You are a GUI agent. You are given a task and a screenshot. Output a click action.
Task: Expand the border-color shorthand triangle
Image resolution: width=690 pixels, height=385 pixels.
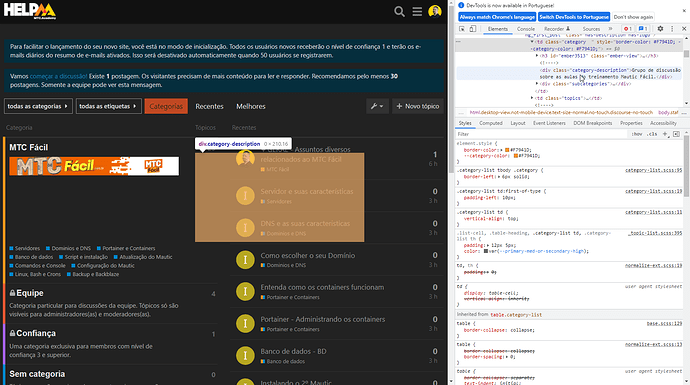coord(503,150)
